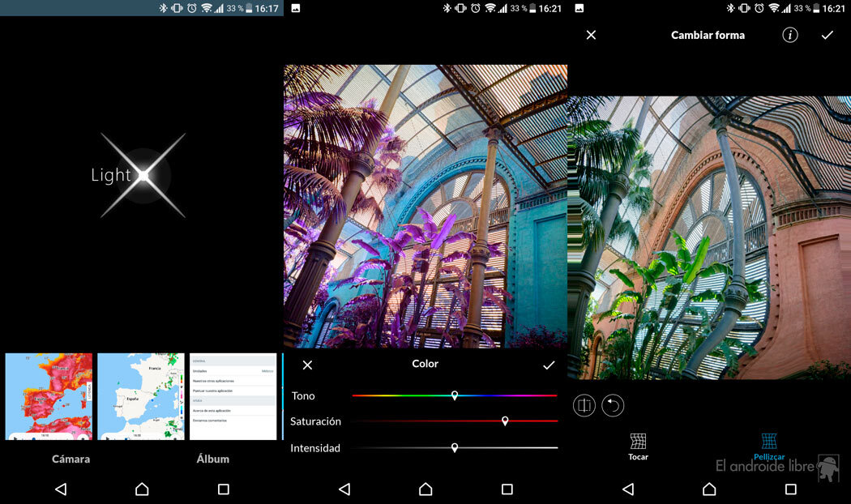Open the España map thumbnail
Screen dimensions: 851x504
(141, 396)
